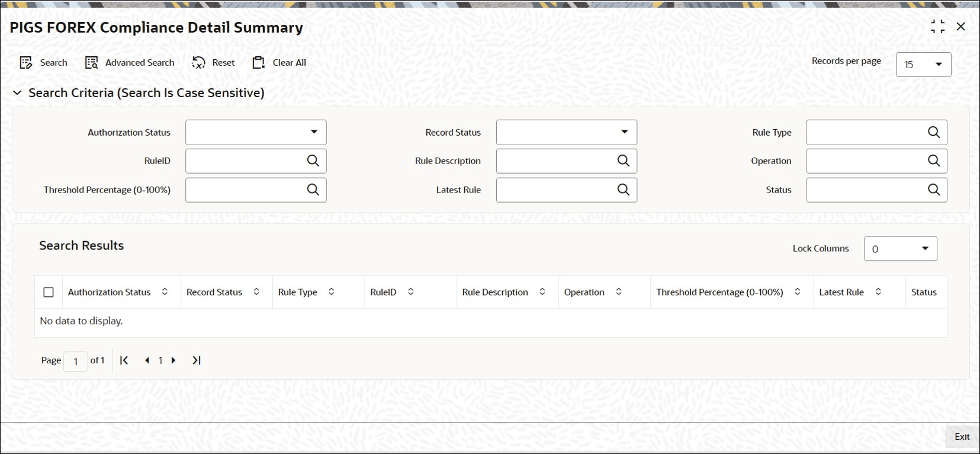The width and height of the screenshot is (980, 454).
Task: Click the page number input box
Action: point(76,361)
